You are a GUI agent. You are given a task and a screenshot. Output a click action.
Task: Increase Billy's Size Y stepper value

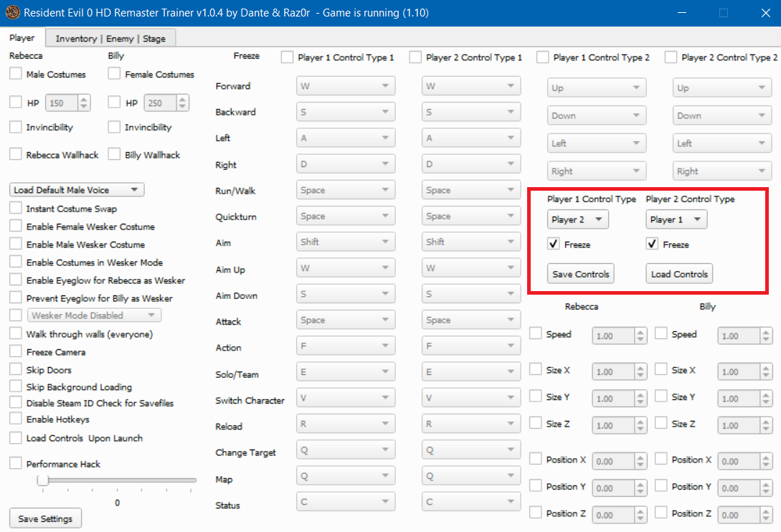(x=766, y=394)
